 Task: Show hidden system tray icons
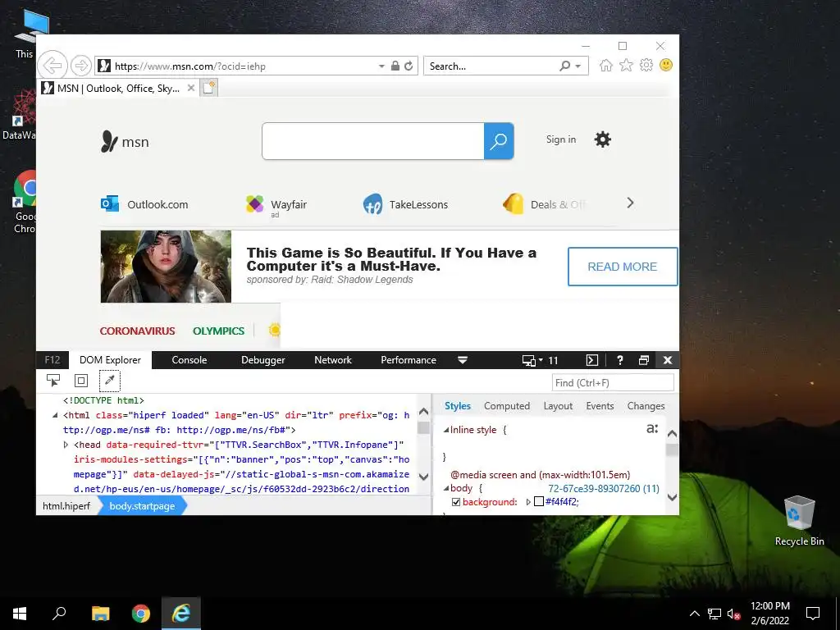[694, 614]
